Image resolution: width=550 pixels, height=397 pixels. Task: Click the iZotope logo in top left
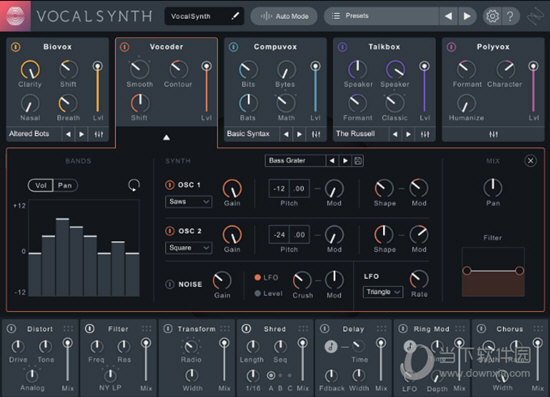click(x=15, y=16)
